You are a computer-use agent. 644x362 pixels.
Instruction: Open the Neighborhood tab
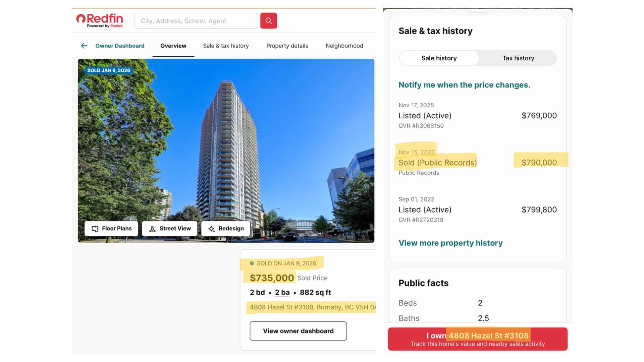pos(344,46)
